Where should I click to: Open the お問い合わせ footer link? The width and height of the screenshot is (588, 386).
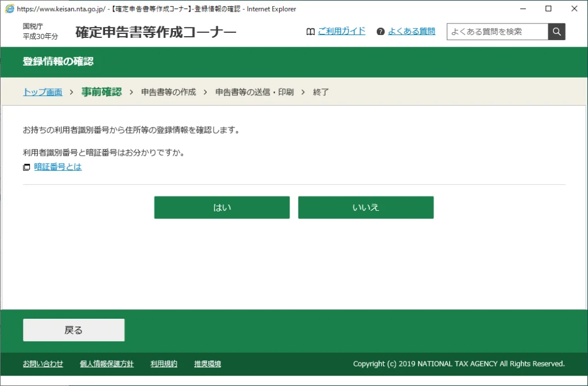click(42, 364)
